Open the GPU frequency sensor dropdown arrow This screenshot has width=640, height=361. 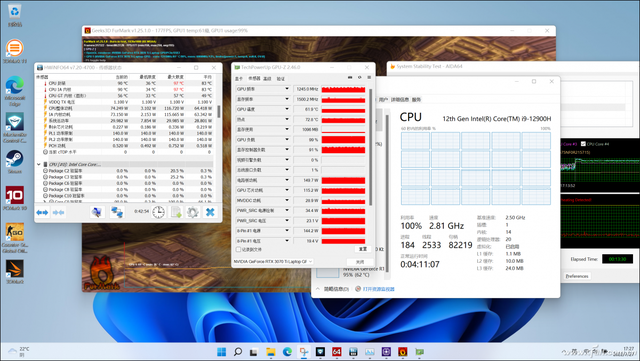coord(287,89)
